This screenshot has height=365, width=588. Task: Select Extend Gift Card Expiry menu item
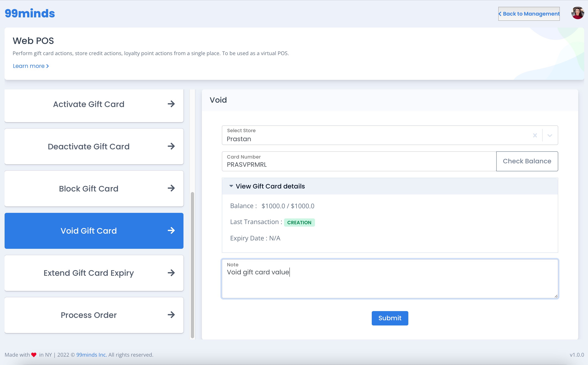point(94,273)
